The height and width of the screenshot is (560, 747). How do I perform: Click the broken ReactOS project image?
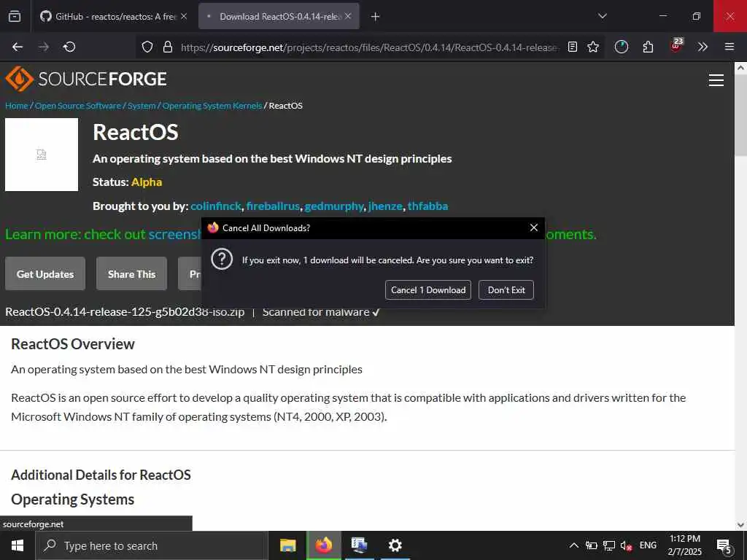42,155
